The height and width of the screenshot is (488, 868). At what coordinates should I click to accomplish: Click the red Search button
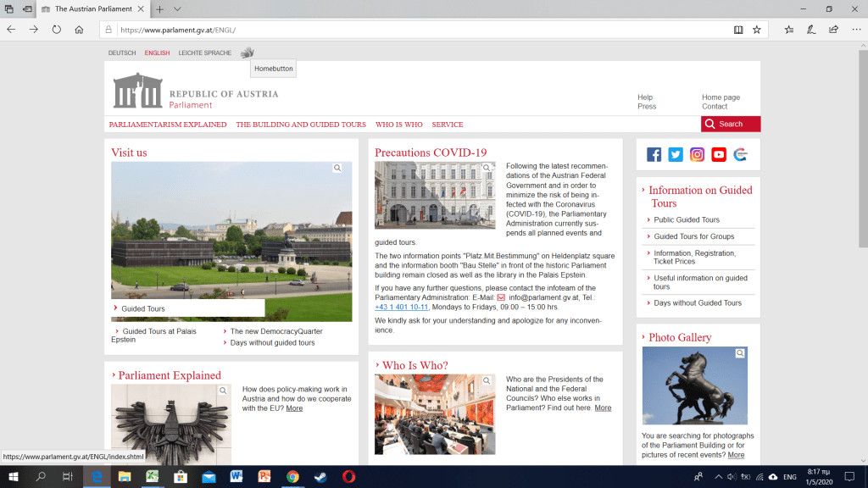(730, 124)
